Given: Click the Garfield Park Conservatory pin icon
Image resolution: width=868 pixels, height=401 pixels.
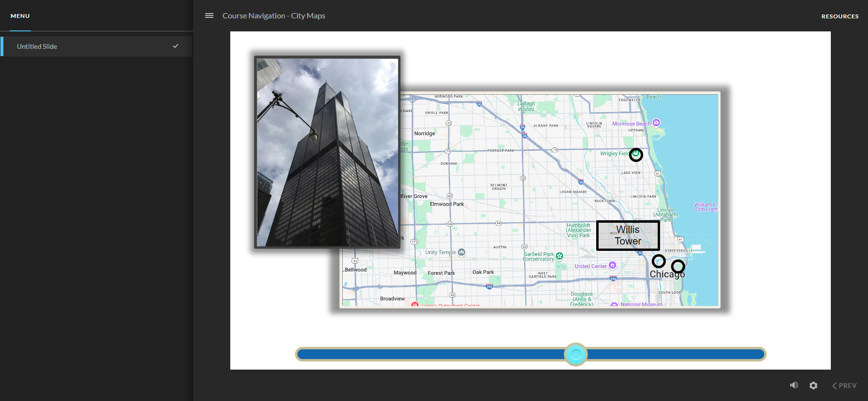Looking at the screenshot, I should [559, 256].
